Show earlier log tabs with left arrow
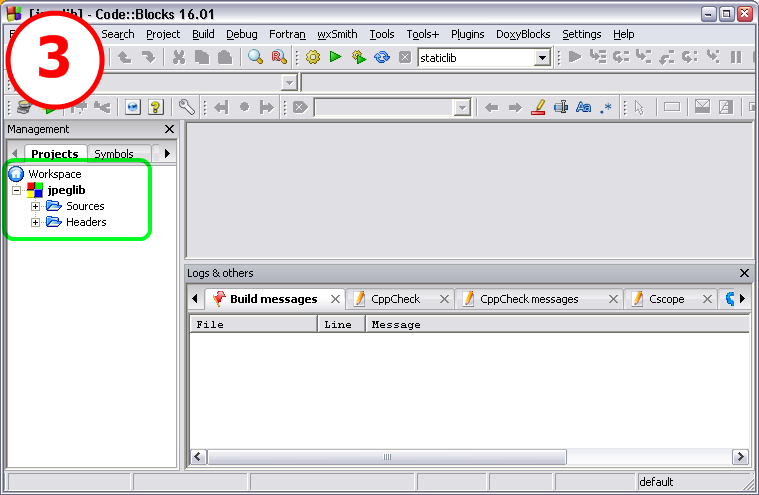The height and width of the screenshot is (495, 759). tap(195, 299)
